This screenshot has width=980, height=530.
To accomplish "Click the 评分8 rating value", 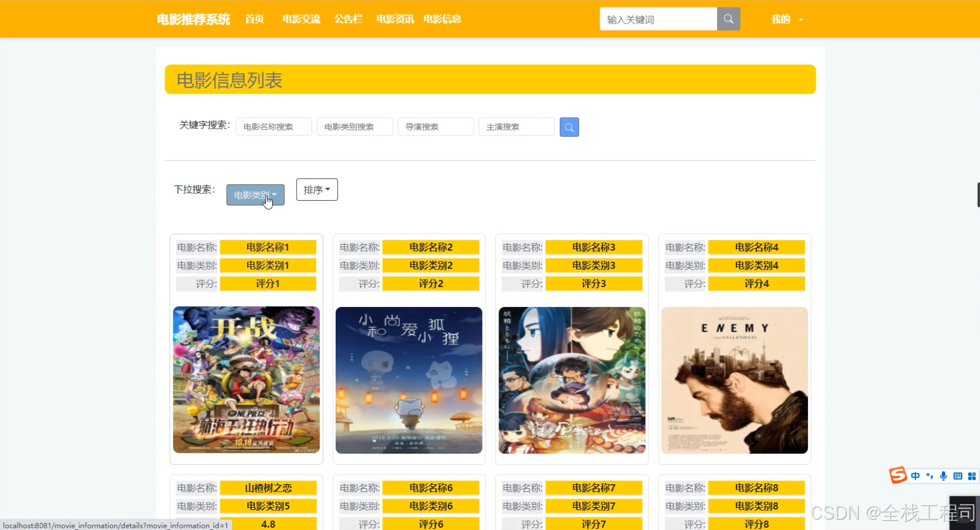I will tap(756, 524).
